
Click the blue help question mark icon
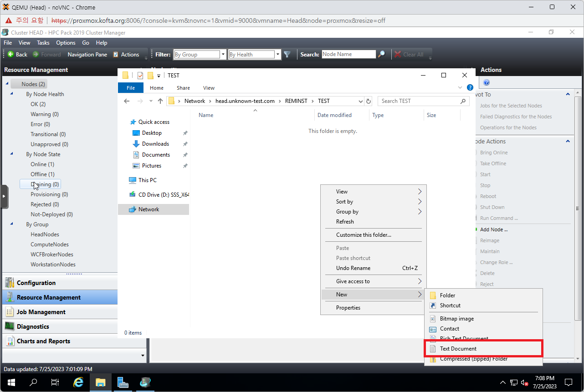click(487, 83)
